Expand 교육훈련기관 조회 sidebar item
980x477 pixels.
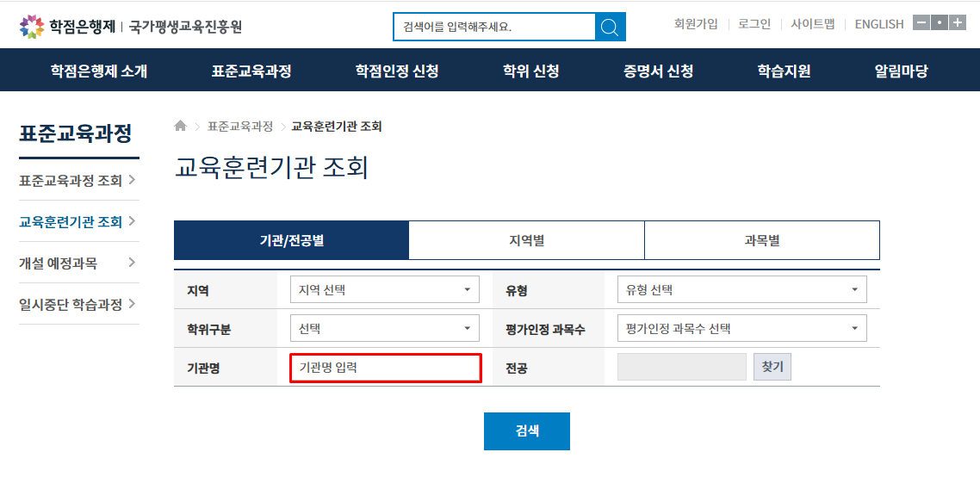coord(78,221)
